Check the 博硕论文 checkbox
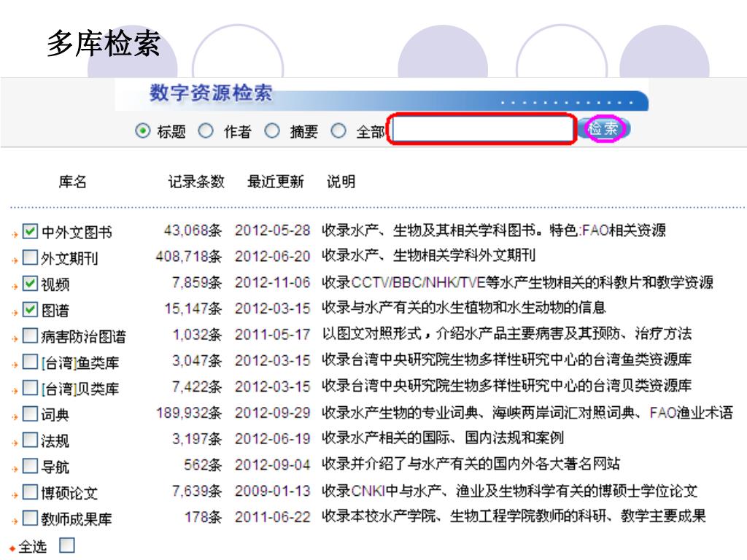The image size is (747, 560). tap(29, 492)
